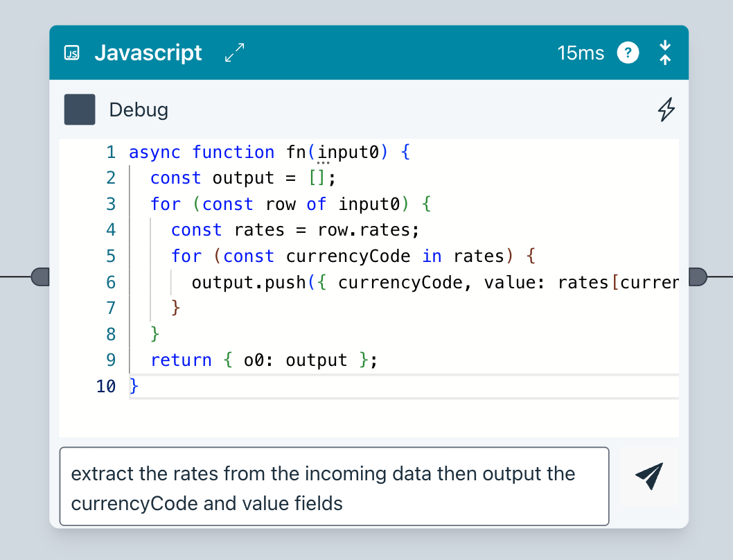This screenshot has width=733, height=560.
Task: Send the prompt with the paper plane button
Action: 649,476
